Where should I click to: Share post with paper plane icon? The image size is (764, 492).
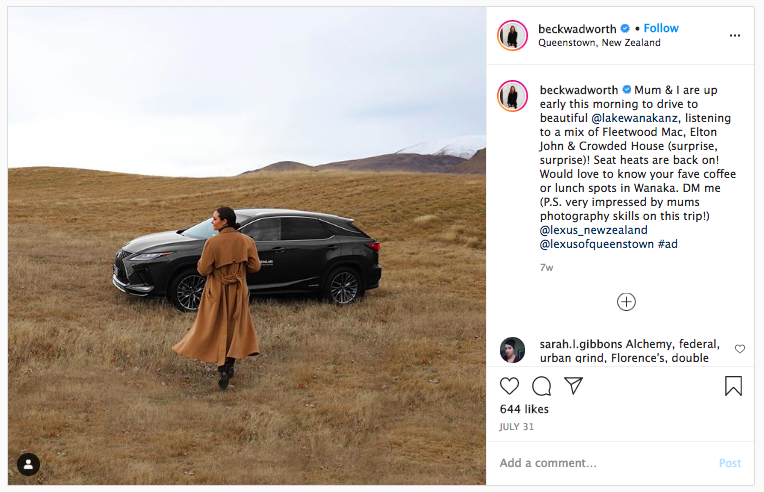click(x=573, y=385)
